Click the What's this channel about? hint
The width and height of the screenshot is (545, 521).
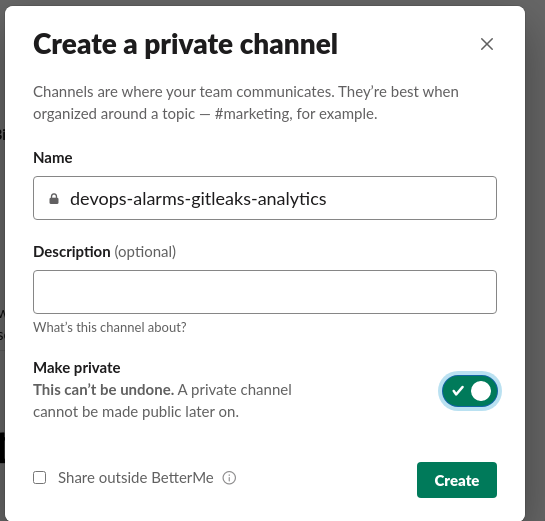pos(110,327)
